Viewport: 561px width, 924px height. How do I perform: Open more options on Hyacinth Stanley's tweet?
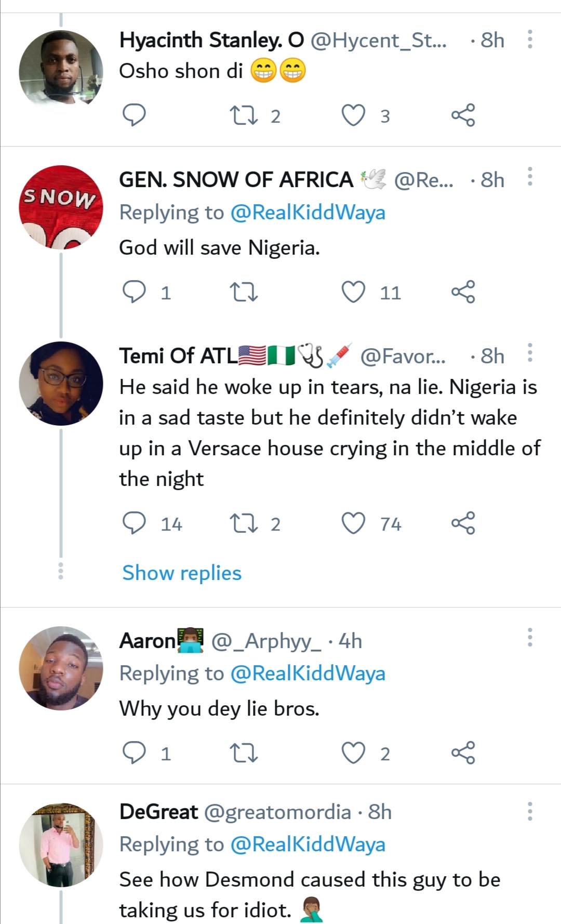click(x=530, y=39)
